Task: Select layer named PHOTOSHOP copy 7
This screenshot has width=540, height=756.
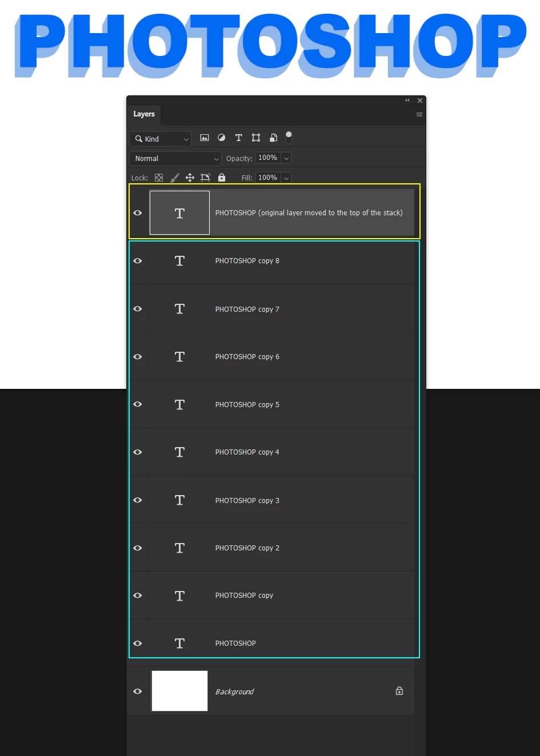Action: tap(247, 309)
